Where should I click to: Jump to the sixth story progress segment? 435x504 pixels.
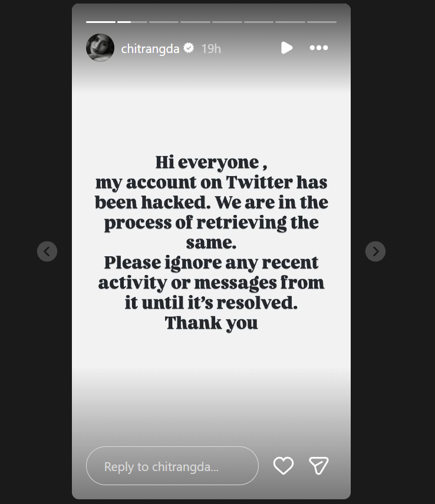click(x=258, y=22)
